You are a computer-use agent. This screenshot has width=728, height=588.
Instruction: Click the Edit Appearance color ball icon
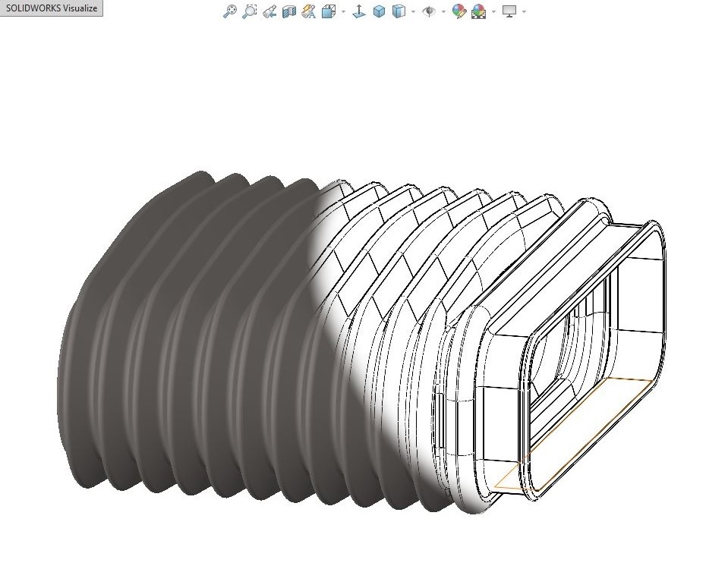[x=459, y=11]
